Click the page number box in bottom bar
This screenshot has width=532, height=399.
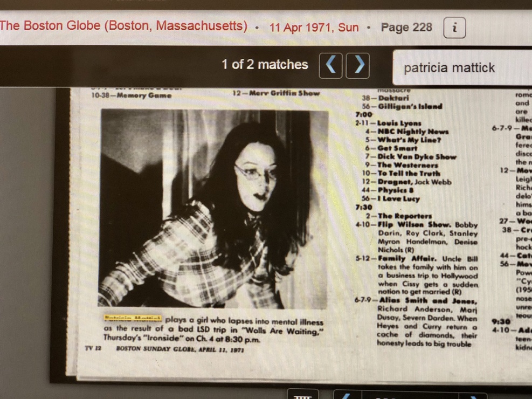pos(410,395)
